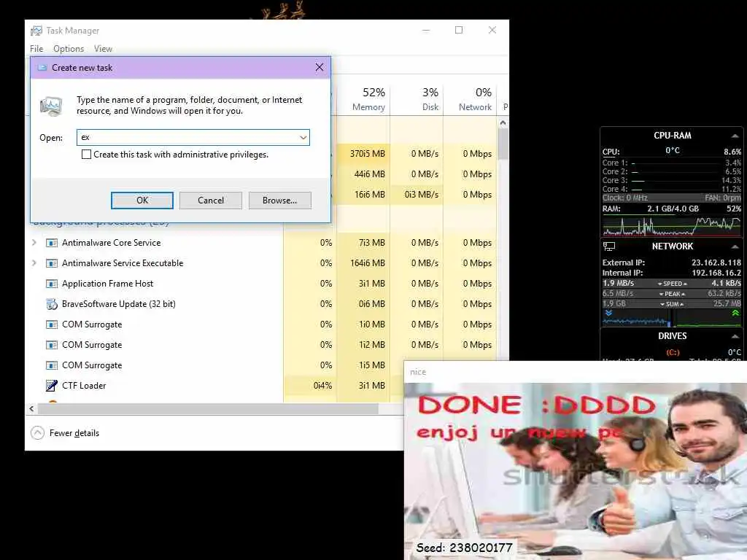Screen dimensions: 747x560
Task: Click the Seed: 238020177 text
Action: [x=464, y=548]
